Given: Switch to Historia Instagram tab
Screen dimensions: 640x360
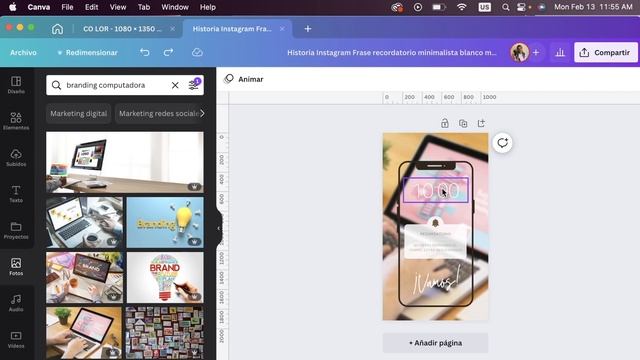Looking at the screenshot, I should [x=232, y=29].
